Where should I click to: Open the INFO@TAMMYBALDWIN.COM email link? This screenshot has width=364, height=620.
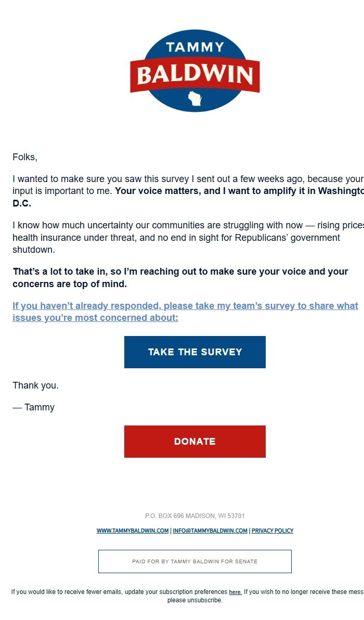click(x=210, y=531)
